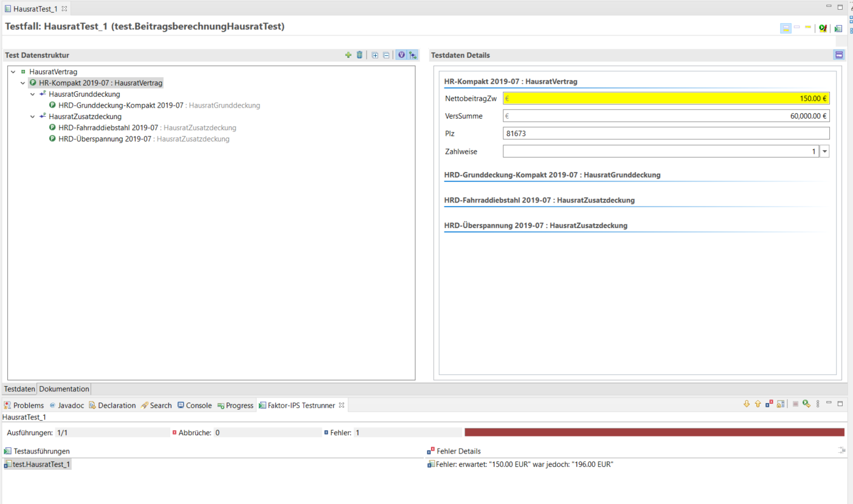
Task: Click the expand all tree icon
Action: (375, 55)
